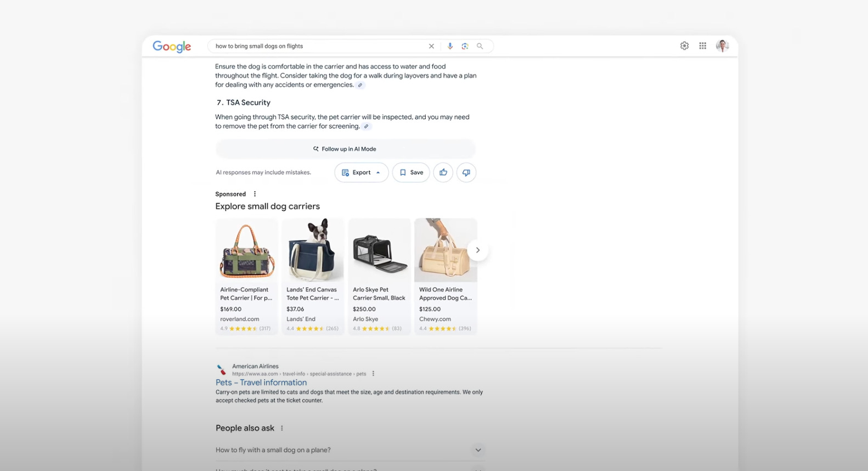Click the 4.9 star rating (317)
The width and height of the screenshot is (868, 471).
click(245, 329)
